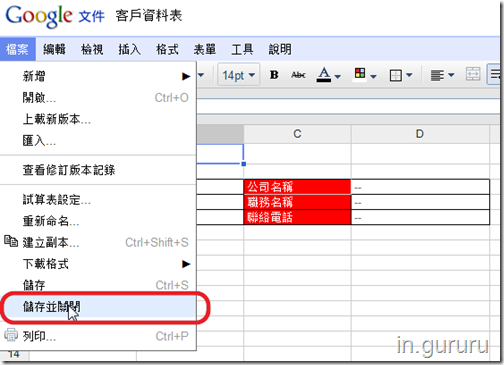504x365 pixels.
Task: Select the cell right of 聯絡電話
Action: (x=420, y=217)
